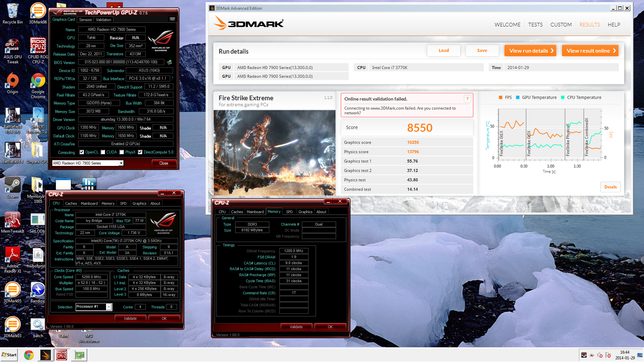The height and width of the screenshot is (362, 644).
Task: Open Intel Extreme Tuning desktop icon
Action: pyautogui.click(x=38, y=121)
